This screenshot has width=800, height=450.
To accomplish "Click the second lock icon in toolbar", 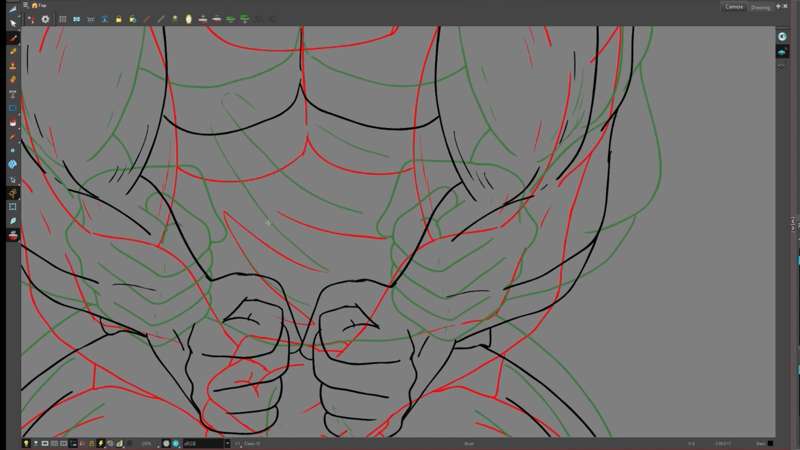I will tap(133, 19).
